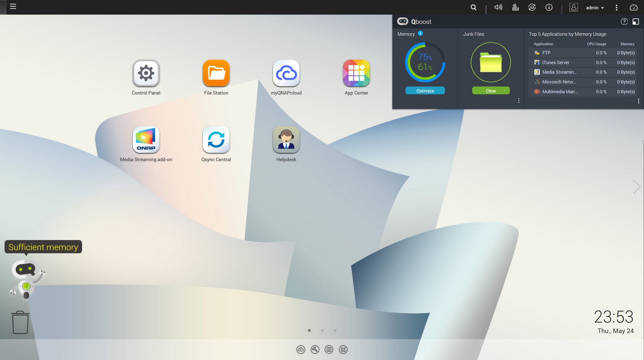Screen dimensions: 644x360
Task: Click the memory usage ring gauge
Action: click(x=425, y=62)
